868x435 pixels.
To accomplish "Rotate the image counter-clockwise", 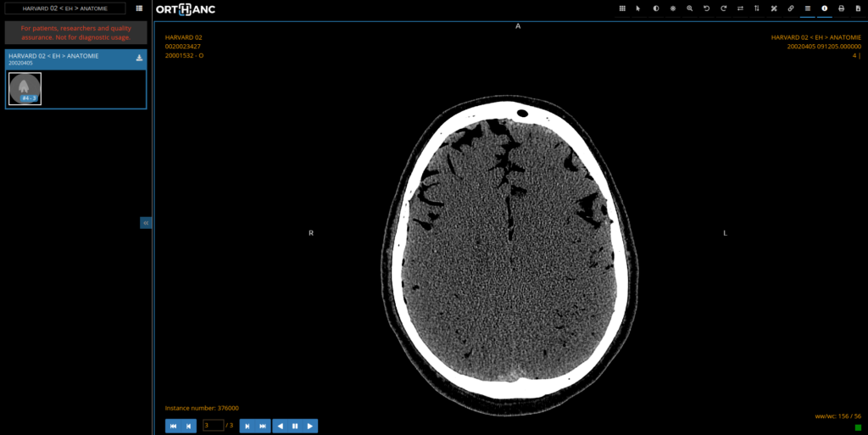I will pos(706,8).
